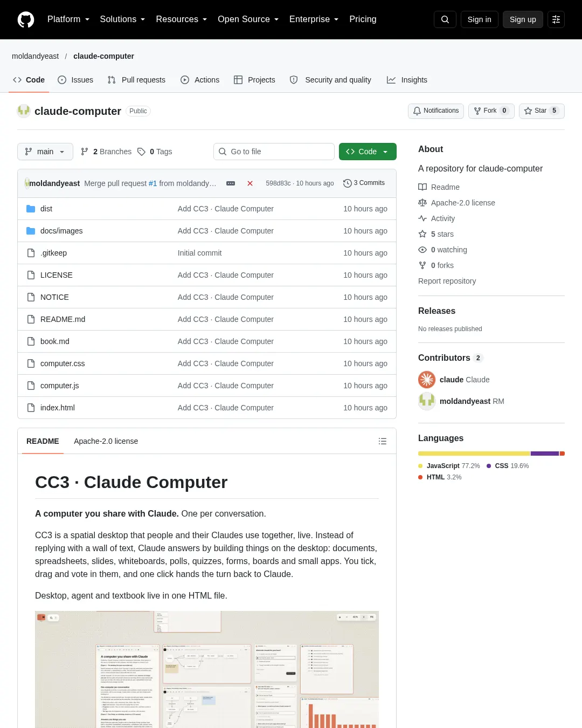Image resolution: width=582 pixels, height=728 pixels.
Task: Click the Notifications button
Action: tap(436, 111)
